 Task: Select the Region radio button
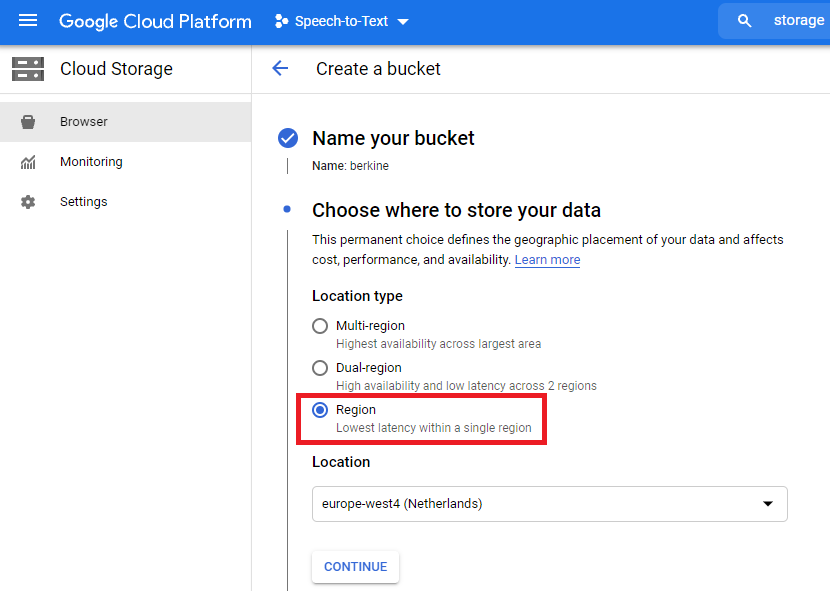click(x=320, y=410)
